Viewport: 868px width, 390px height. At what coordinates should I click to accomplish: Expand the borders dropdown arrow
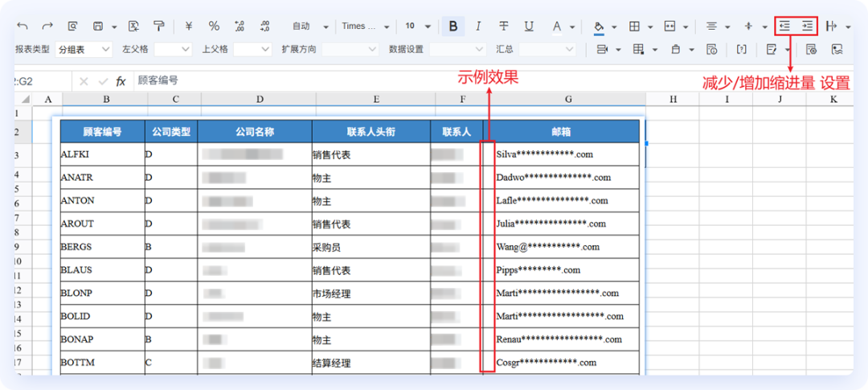pos(650,27)
